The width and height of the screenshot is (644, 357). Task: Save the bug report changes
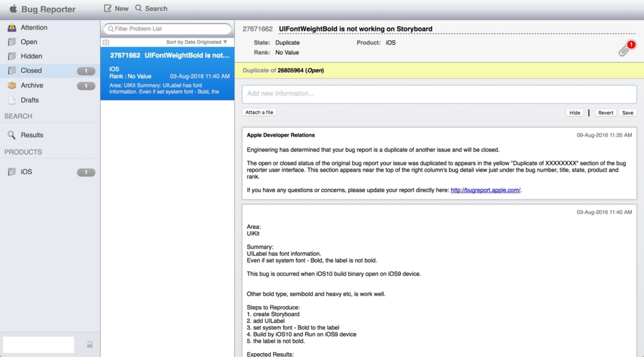point(628,113)
